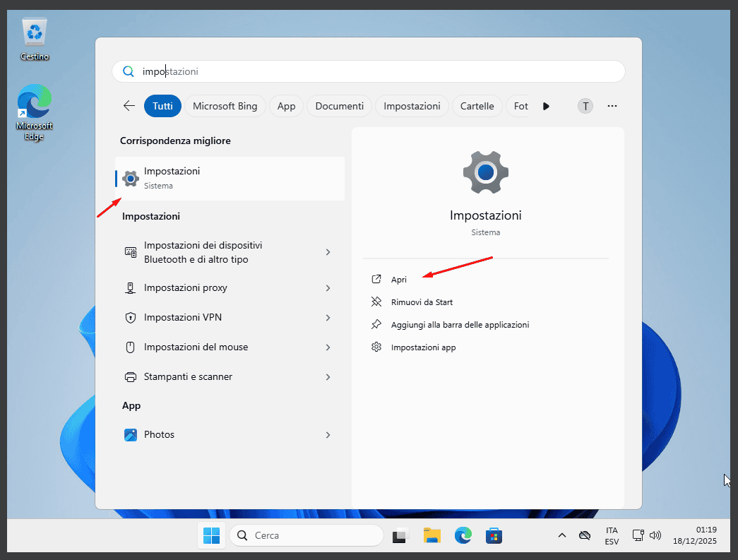Viewport: 738px width, 560px height.
Task: Select the Impostazioni gear icon in search results
Action: tap(131, 178)
